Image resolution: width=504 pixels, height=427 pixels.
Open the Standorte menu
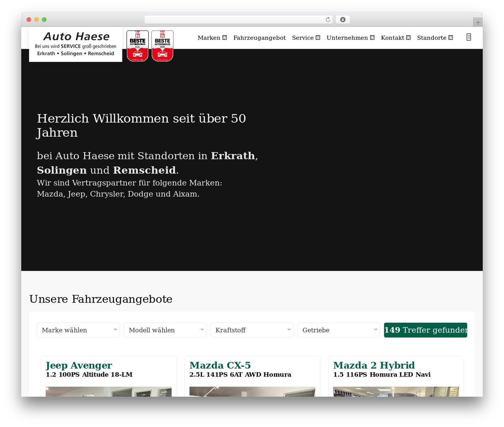tap(432, 38)
